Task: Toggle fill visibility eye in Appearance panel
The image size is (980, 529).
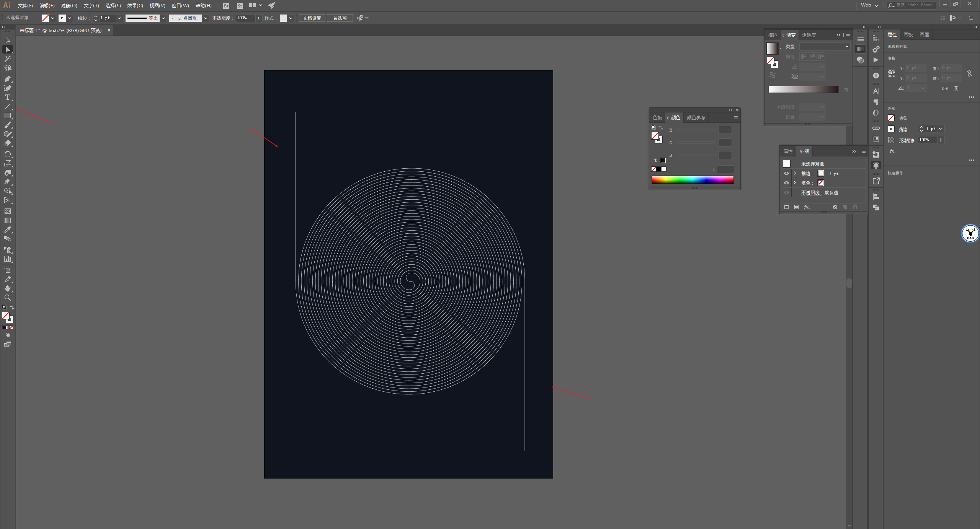Action: tap(786, 183)
